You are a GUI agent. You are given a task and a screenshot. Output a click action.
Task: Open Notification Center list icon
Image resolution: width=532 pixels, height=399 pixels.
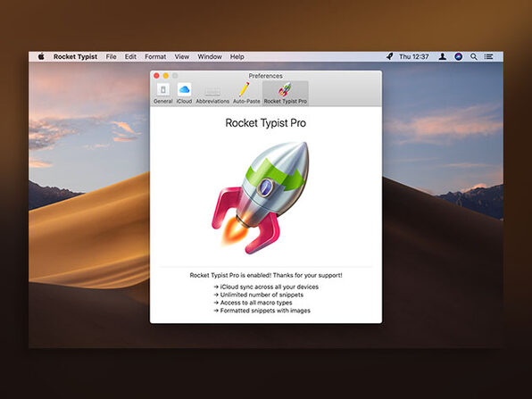coord(488,56)
